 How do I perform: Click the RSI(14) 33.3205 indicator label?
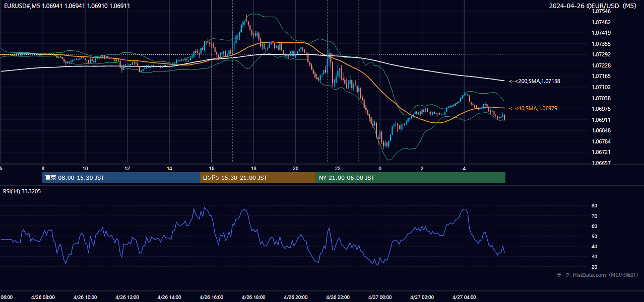[22, 191]
